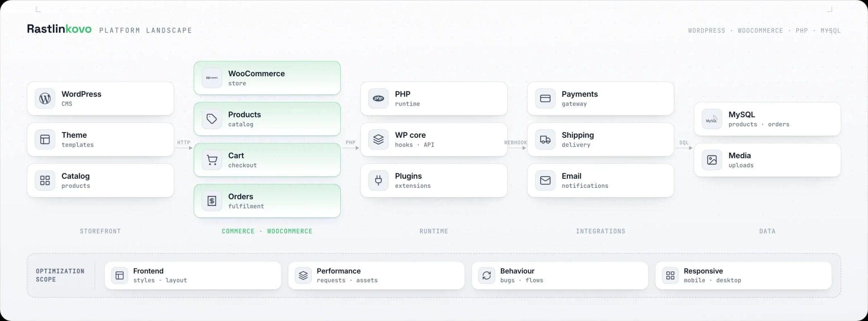Click the "DATA" column label

point(767,231)
